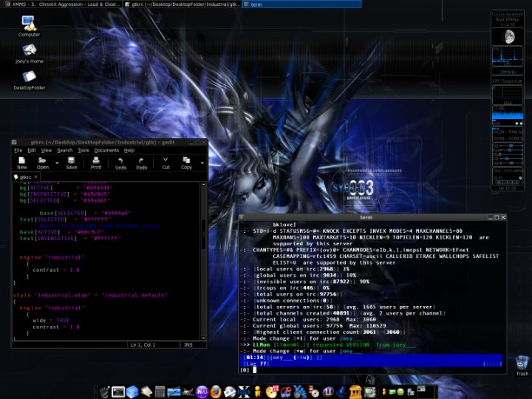
Task: Launch Unreal Tournament U dock icon
Action: [x=329, y=392]
